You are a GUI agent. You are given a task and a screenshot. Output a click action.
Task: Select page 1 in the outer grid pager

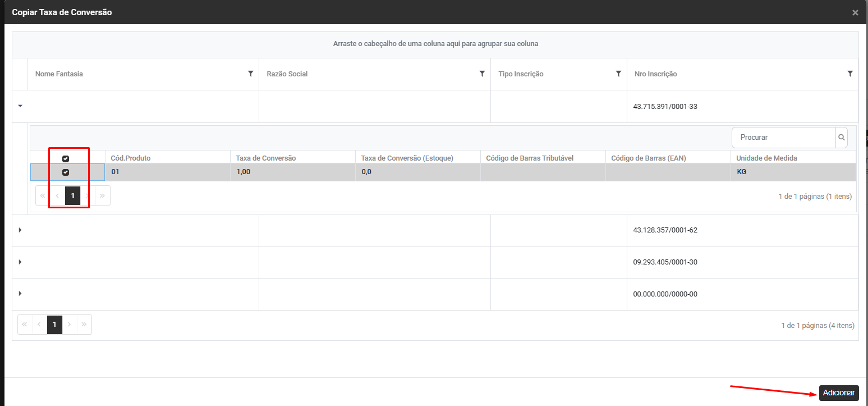click(x=54, y=325)
